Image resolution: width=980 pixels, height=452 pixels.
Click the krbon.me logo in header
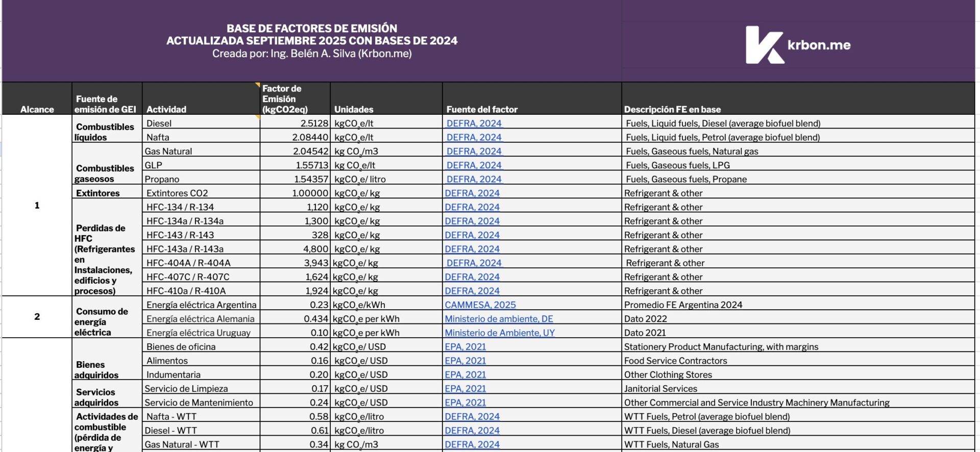[x=798, y=45]
